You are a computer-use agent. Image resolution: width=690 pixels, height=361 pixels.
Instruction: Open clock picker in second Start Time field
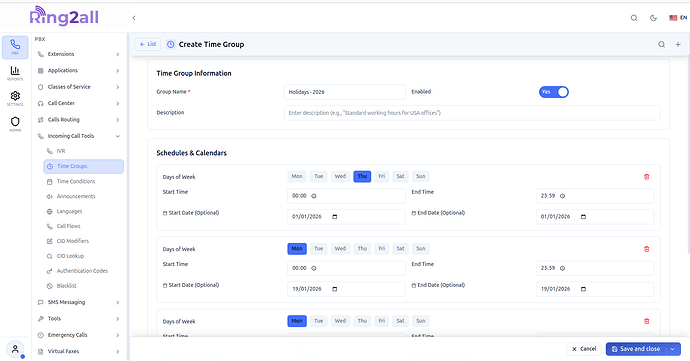314,268
